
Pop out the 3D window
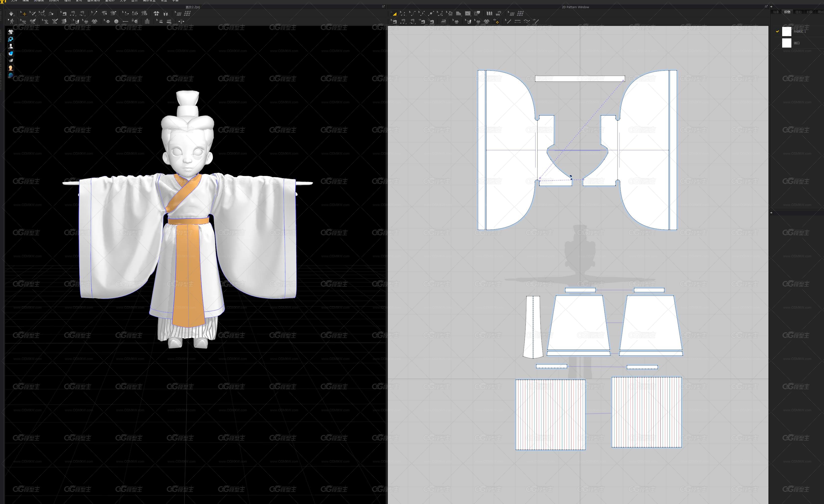coord(384,6)
